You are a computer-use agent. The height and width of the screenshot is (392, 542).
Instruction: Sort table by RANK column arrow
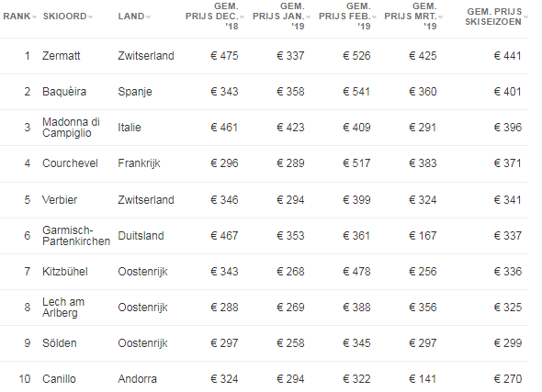(34, 17)
